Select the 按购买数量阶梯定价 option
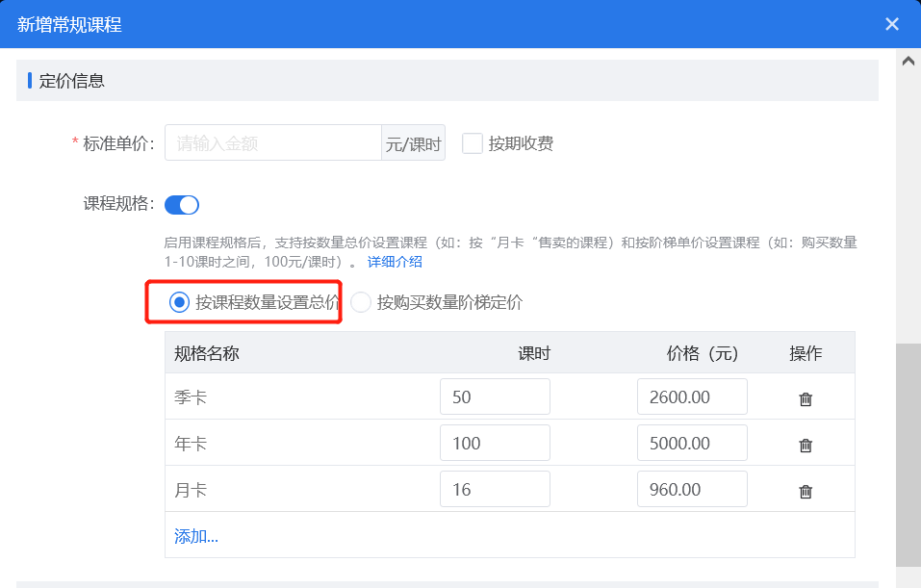The height and width of the screenshot is (588, 921). coord(360,302)
